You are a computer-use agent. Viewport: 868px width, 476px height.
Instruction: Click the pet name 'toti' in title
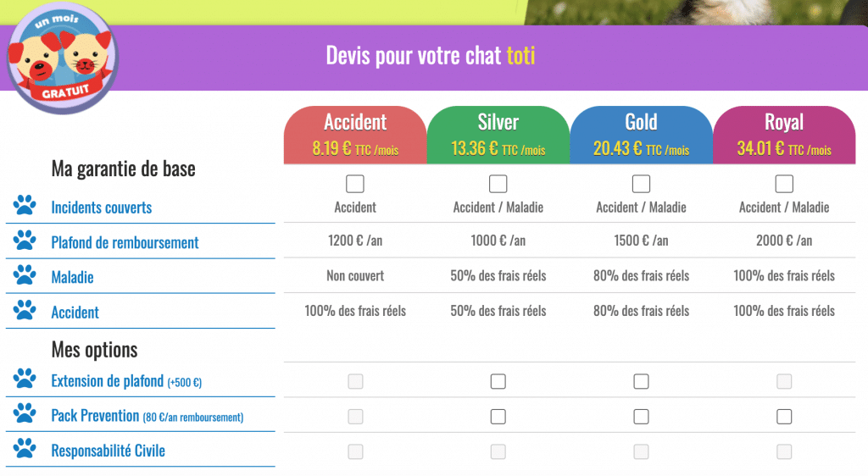(x=521, y=55)
